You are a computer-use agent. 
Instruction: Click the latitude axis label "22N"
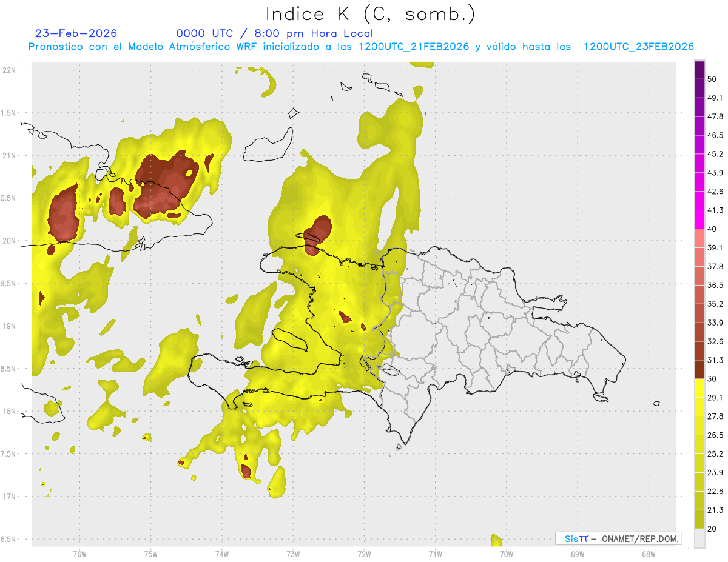9,70
